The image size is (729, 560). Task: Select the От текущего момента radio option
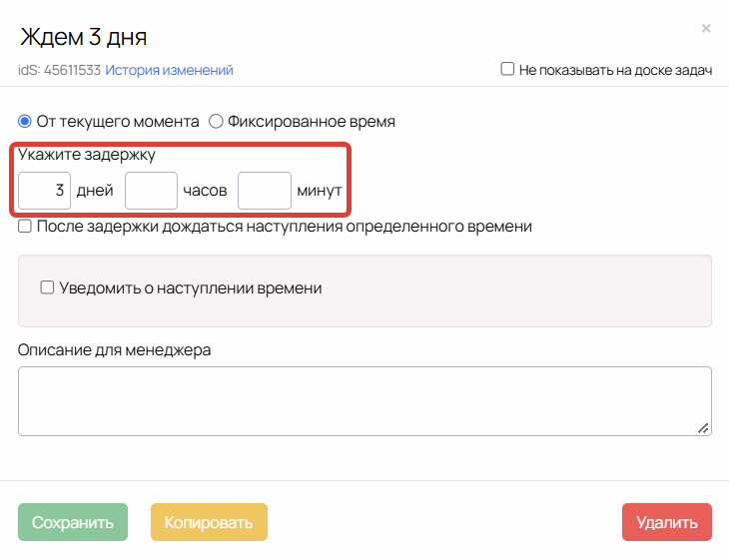25,122
